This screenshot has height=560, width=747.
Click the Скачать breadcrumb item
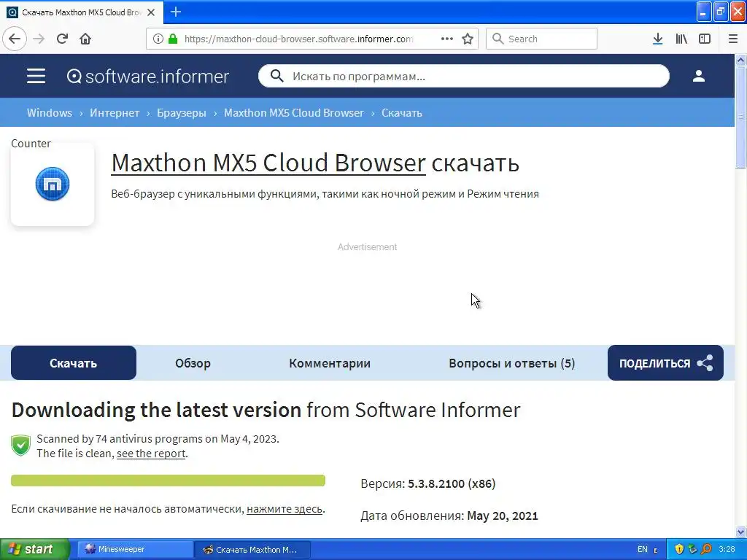click(402, 113)
